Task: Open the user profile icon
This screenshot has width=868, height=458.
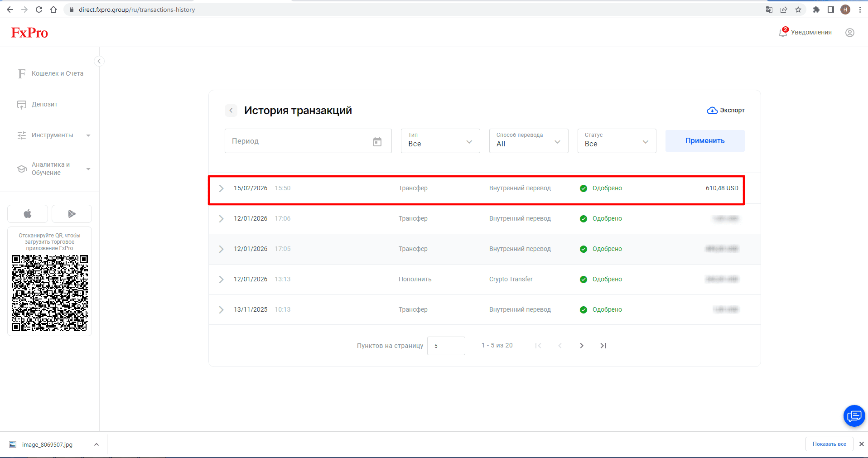Action: (850, 33)
